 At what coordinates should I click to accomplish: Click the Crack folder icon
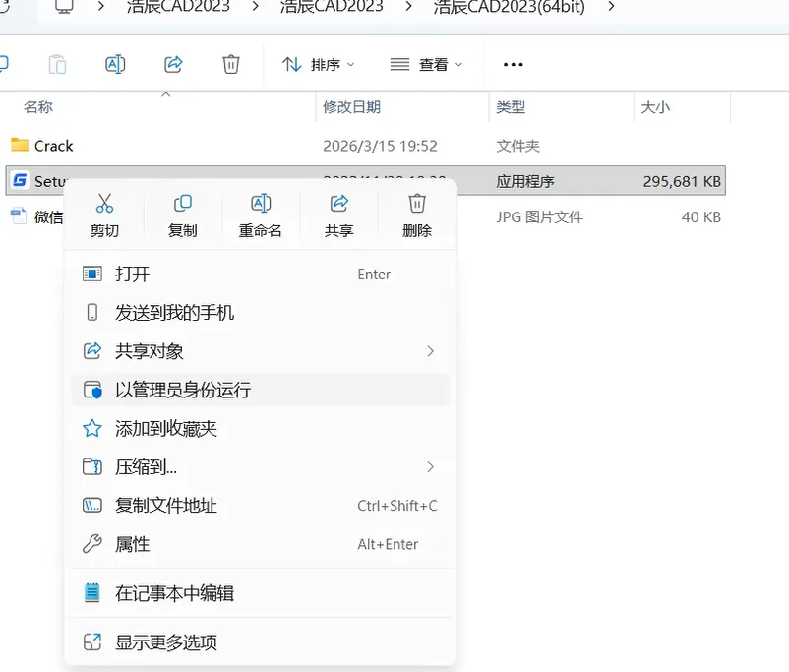point(20,145)
